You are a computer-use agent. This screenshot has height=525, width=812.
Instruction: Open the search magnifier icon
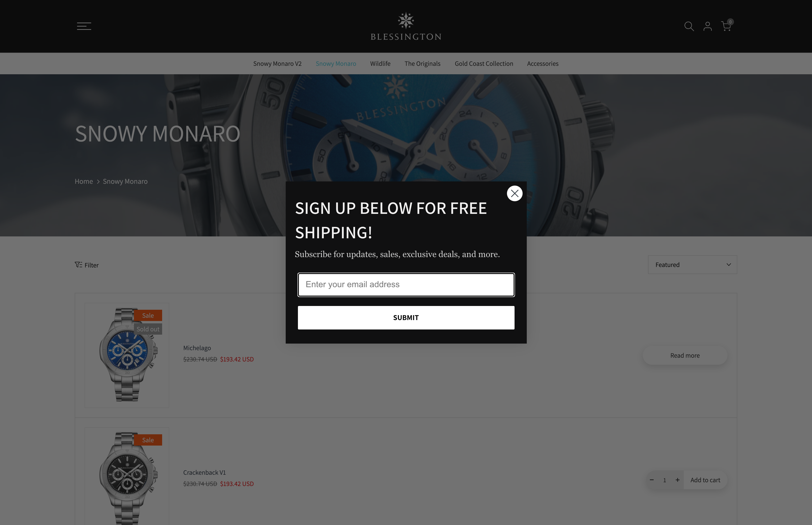689,26
